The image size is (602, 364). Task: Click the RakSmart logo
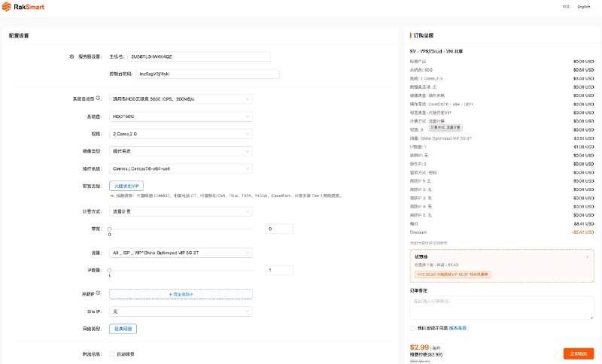(23, 7)
